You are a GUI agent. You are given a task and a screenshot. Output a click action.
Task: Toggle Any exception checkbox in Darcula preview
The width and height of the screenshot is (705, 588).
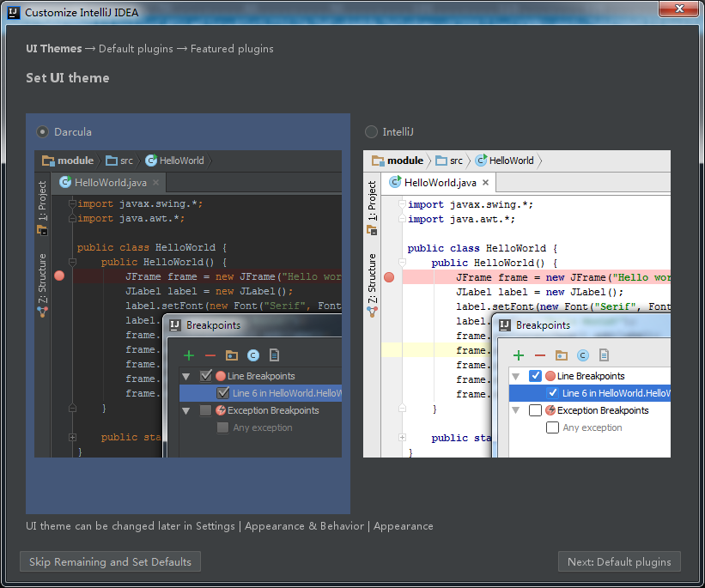222,427
